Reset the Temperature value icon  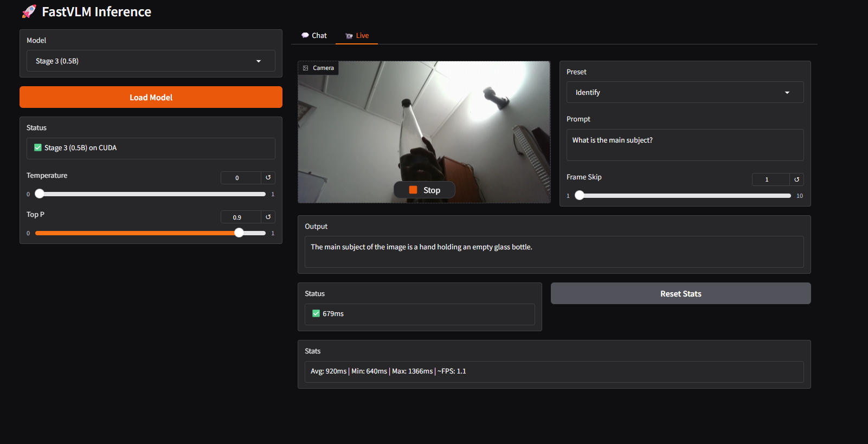[x=268, y=178]
